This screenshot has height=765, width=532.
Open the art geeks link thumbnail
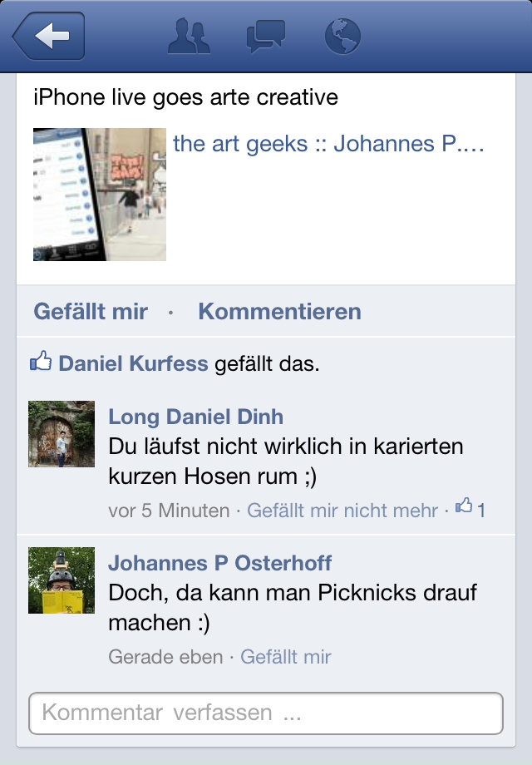tap(100, 195)
